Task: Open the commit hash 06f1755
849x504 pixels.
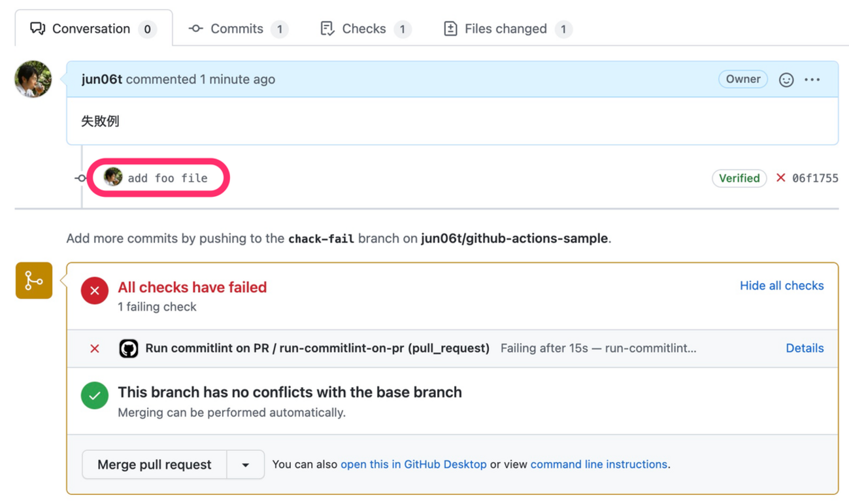Action: pos(816,178)
